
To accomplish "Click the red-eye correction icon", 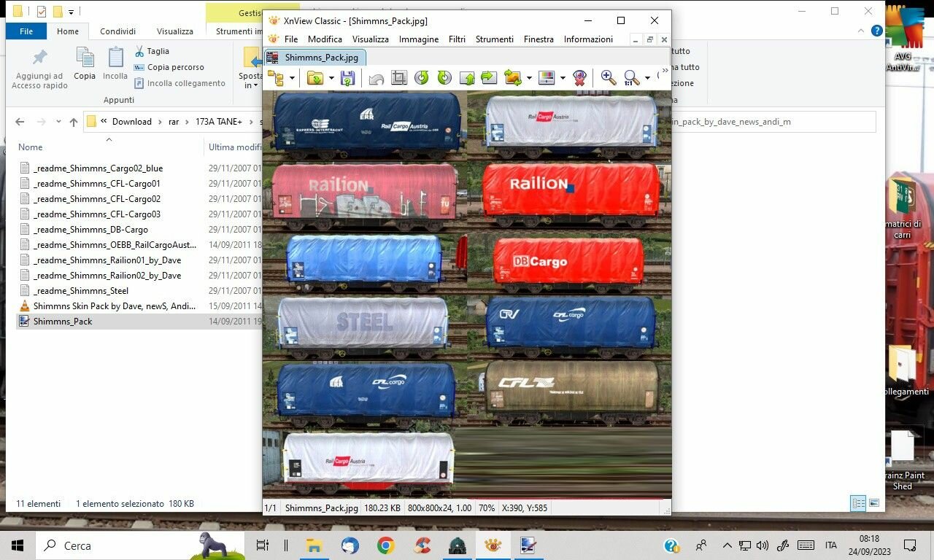I will [579, 78].
